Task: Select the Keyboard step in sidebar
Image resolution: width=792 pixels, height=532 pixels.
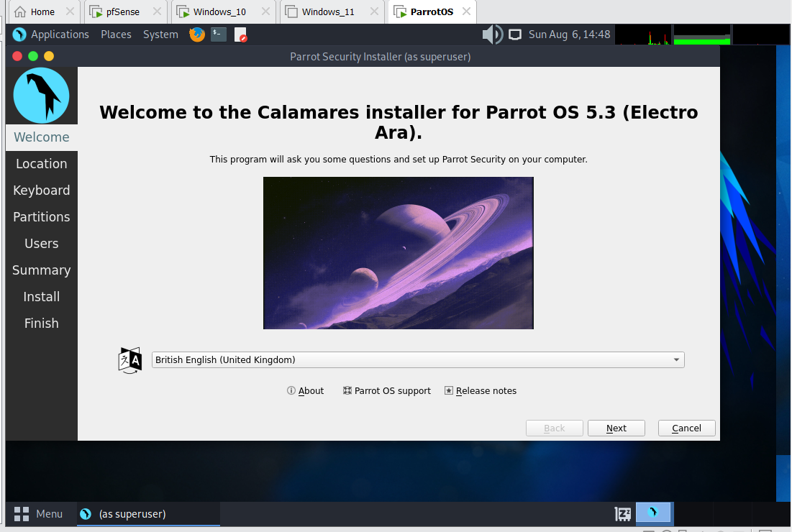Action: tap(42, 191)
